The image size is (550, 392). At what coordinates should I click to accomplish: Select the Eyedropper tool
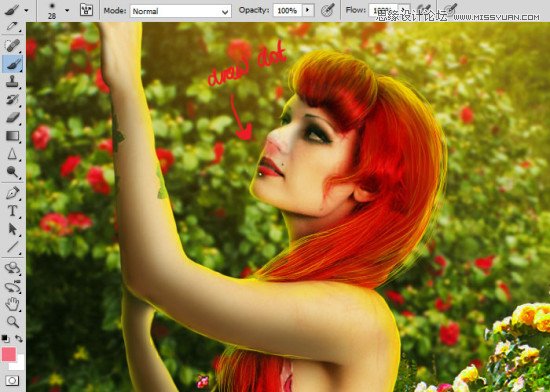[13, 26]
